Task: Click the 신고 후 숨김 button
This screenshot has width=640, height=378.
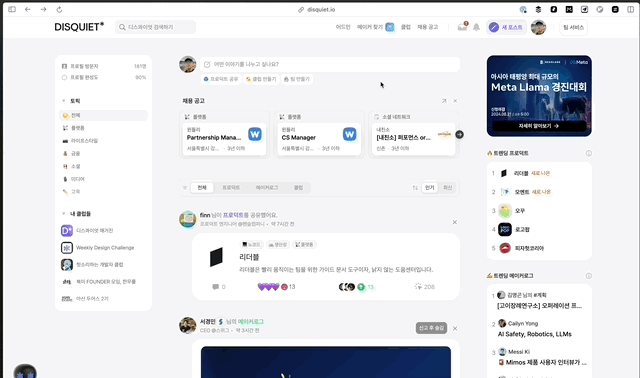Action: [x=431, y=328]
